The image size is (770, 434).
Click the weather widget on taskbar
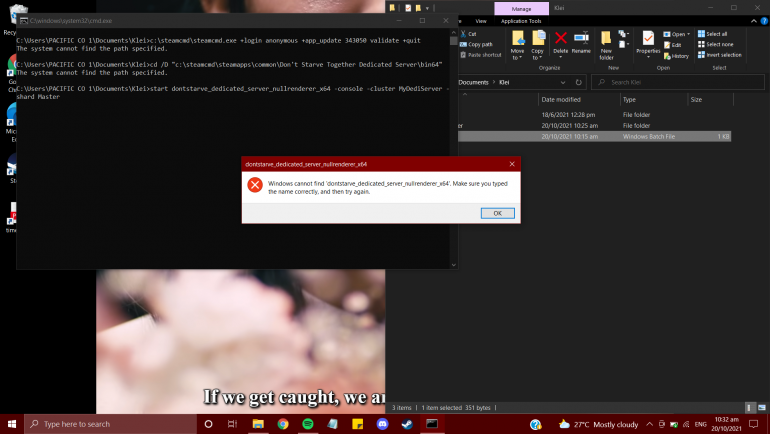(598, 424)
